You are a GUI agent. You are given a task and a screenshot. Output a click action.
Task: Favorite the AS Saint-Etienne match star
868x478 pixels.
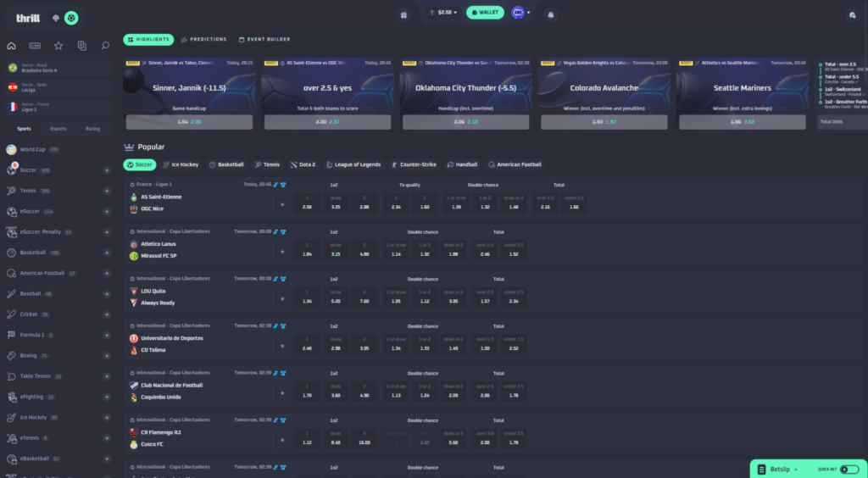pos(282,205)
